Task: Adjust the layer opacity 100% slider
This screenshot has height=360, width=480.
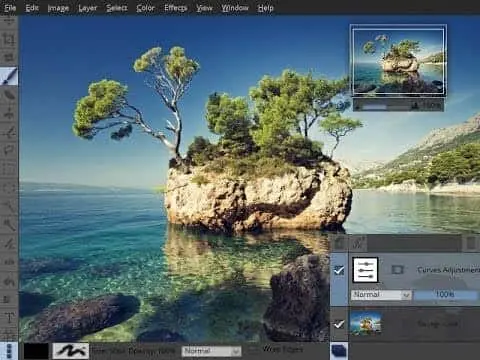Action: [x=445, y=295]
